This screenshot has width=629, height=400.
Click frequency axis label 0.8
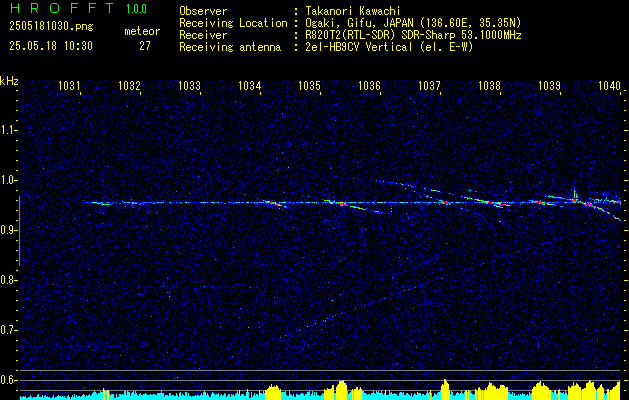(x=7, y=280)
